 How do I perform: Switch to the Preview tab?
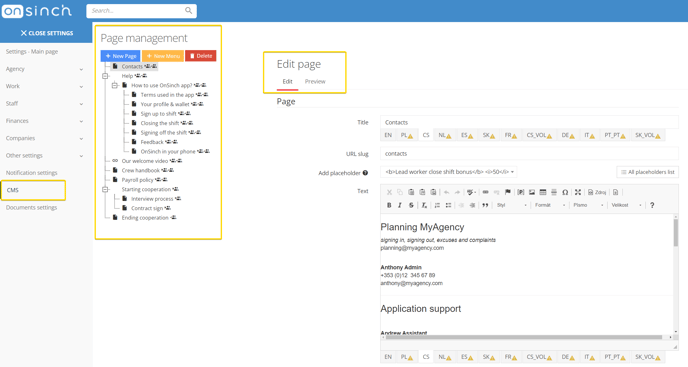click(315, 82)
